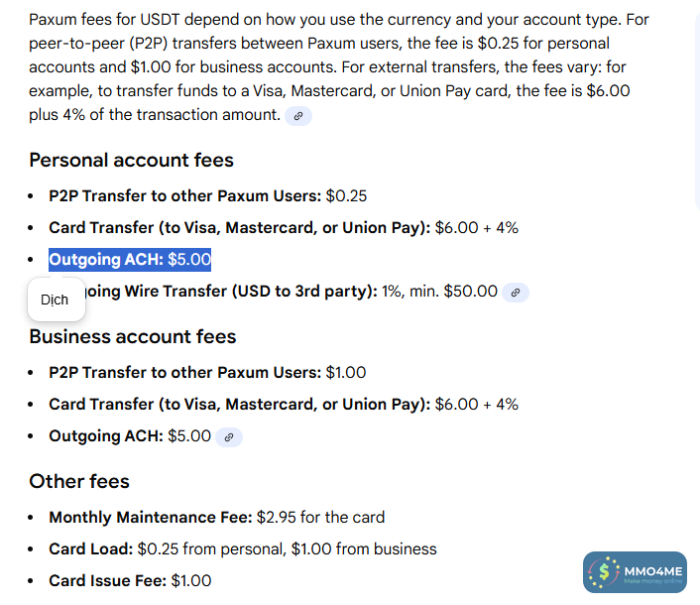Click the highlighted Outgoing ACH: $5.00 text
Screen dimensions: 700x605
[130, 260]
